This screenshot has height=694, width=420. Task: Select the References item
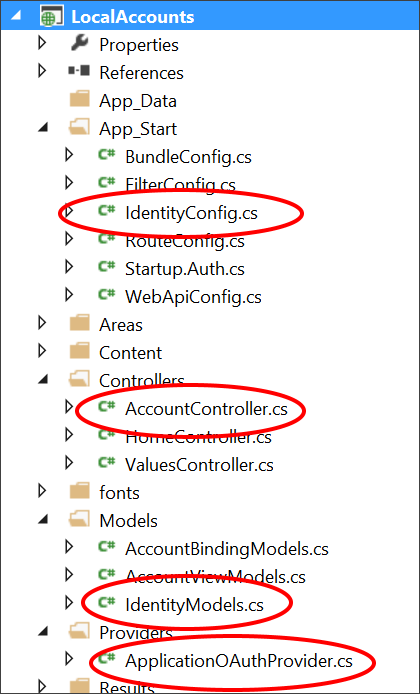coord(141,73)
